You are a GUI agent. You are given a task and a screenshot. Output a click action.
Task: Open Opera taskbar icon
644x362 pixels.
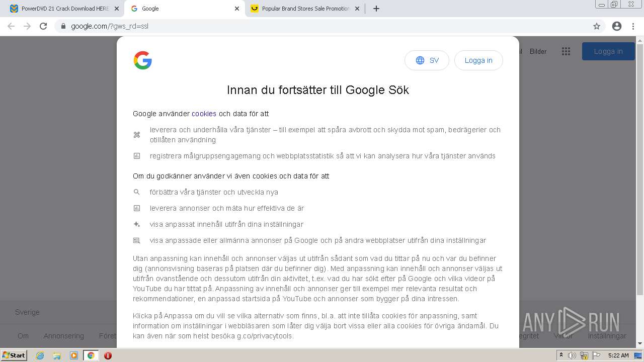(x=108, y=355)
